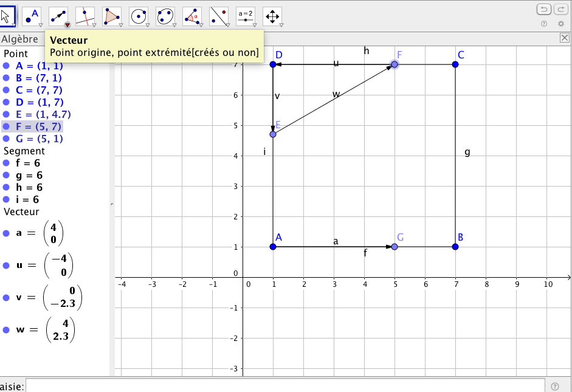Open the settings gear icon

561,24
